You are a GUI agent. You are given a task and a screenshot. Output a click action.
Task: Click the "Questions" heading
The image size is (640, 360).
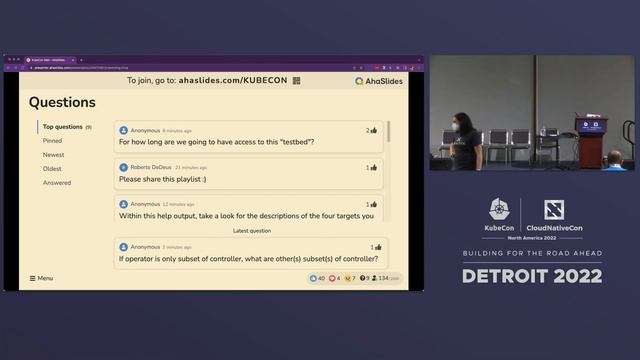(x=62, y=102)
